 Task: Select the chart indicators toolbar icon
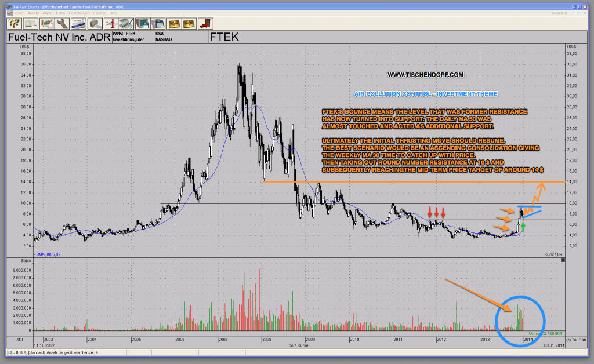[48, 23]
